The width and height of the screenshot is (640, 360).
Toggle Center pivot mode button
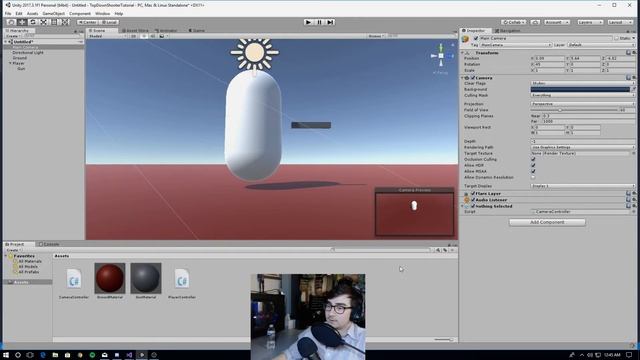click(x=87, y=22)
